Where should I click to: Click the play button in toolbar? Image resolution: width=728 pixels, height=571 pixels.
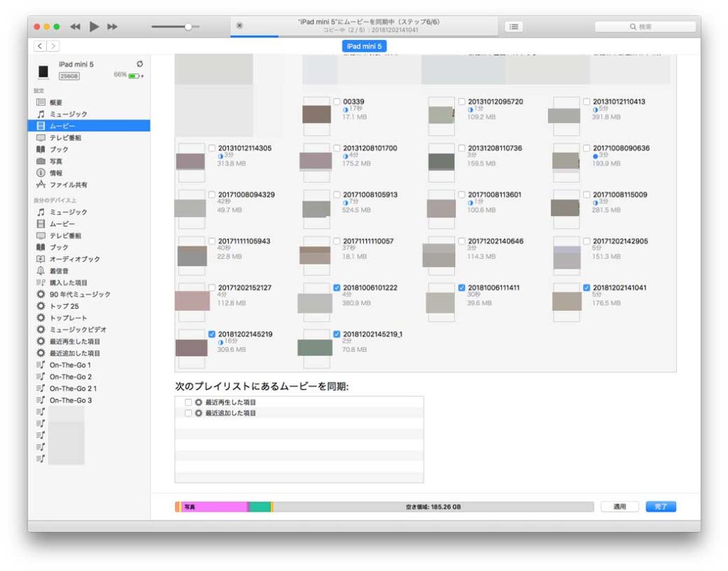[x=94, y=26]
